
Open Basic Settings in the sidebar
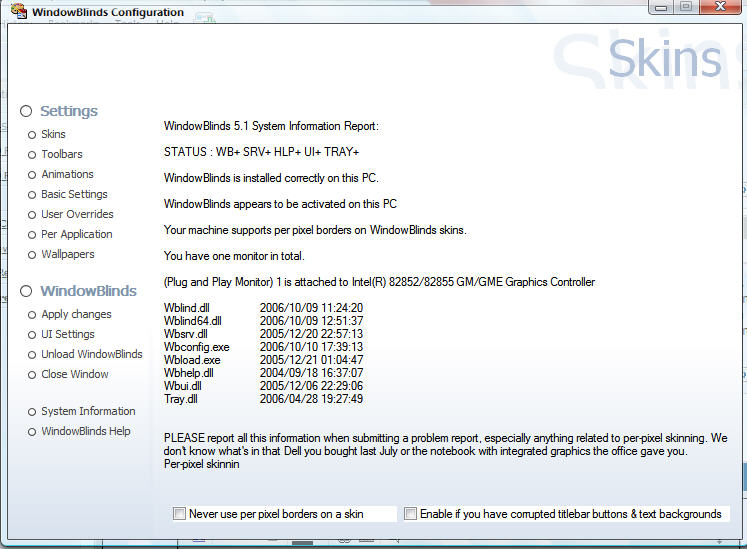pos(74,194)
